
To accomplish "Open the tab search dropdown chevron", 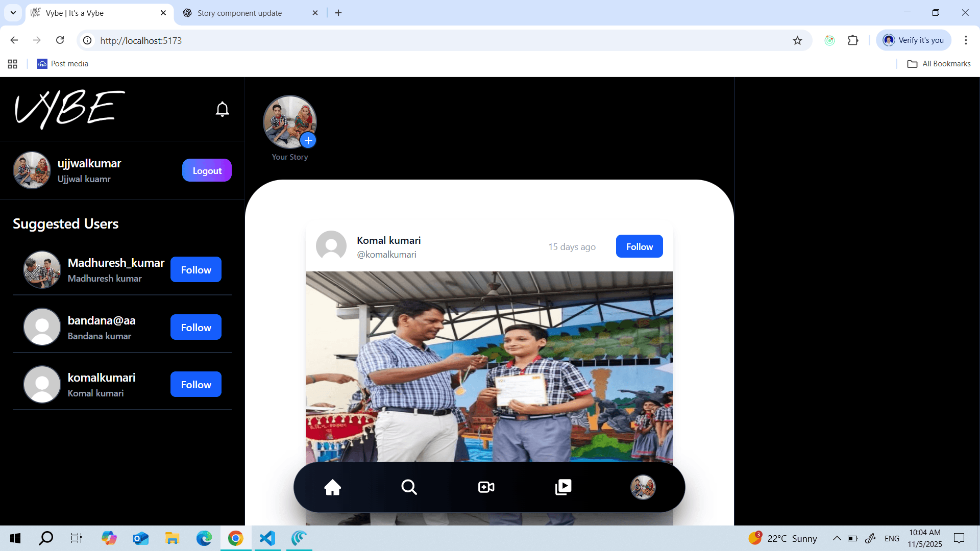I will tap(13, 13).
